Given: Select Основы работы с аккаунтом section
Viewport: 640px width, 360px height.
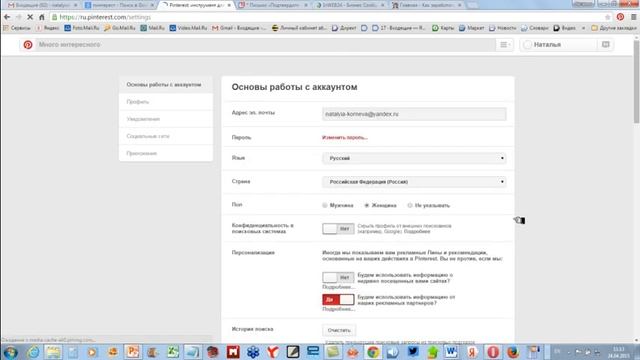Looking at the screenshot, I should pos(166,84).
